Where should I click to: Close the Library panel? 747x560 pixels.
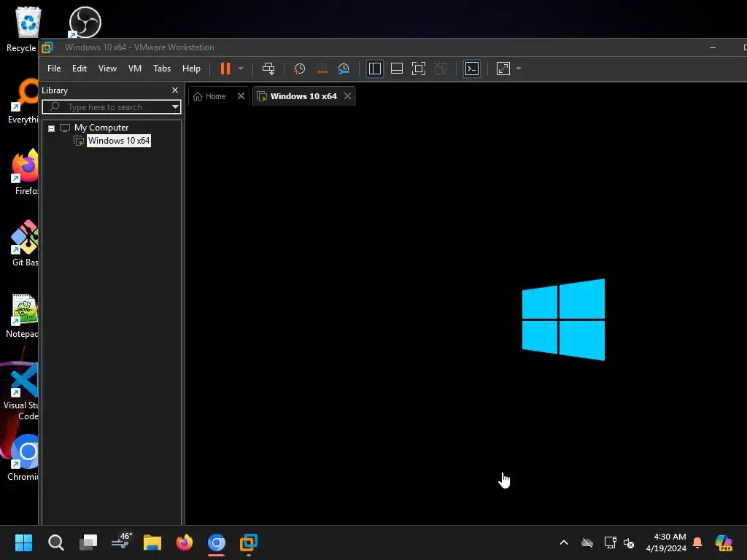175,90
